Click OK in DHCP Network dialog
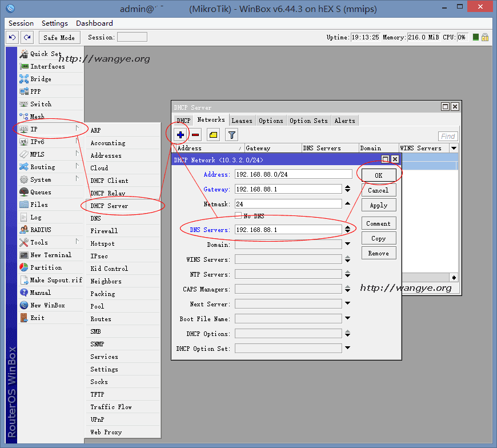 tap(379, 175)
